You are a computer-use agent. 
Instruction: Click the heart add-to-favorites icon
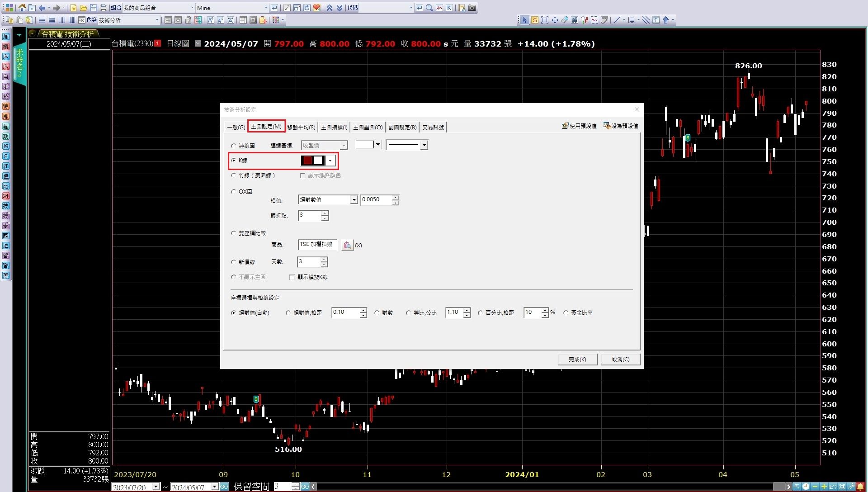pyautogui.click(x=317, y=8)
